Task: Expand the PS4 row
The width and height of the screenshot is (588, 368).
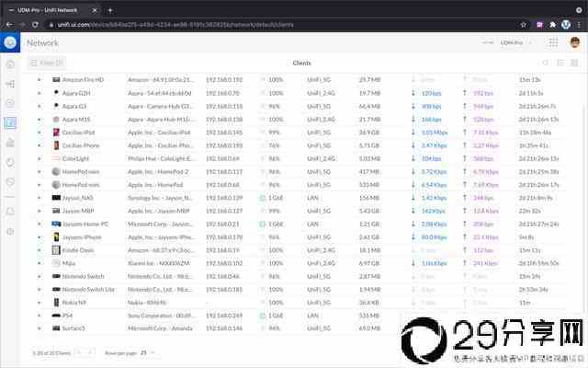Action: (x=39, y=316)
